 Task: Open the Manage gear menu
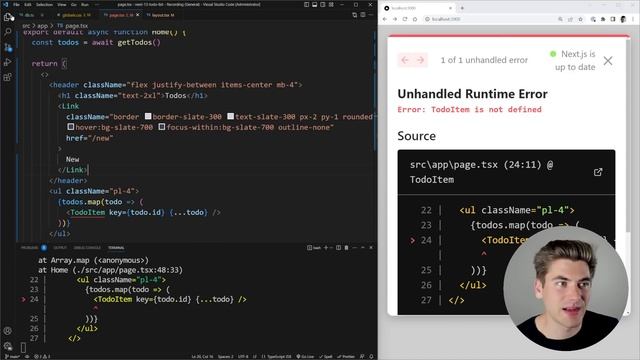pos(8,346)
